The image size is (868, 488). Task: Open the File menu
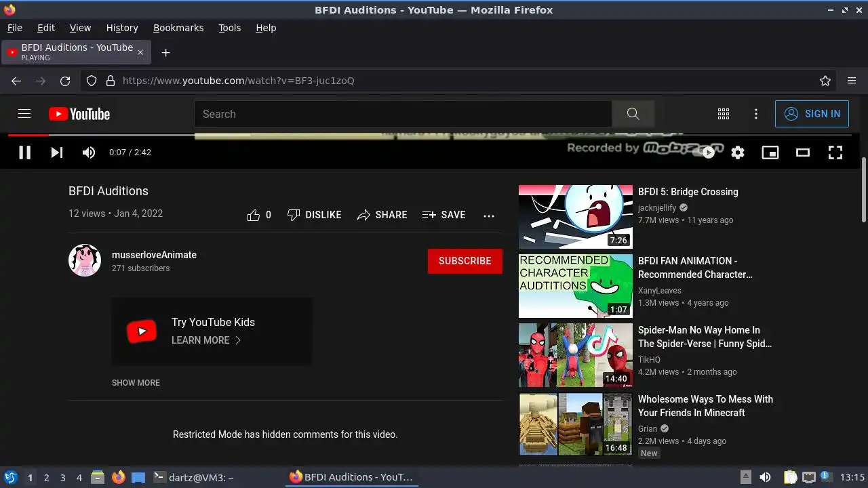tap(15, 28)
